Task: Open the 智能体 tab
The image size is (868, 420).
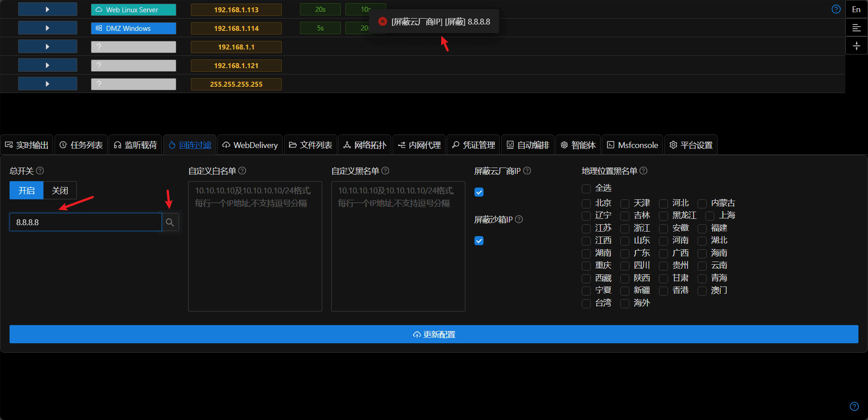Action: click(578, 145)
